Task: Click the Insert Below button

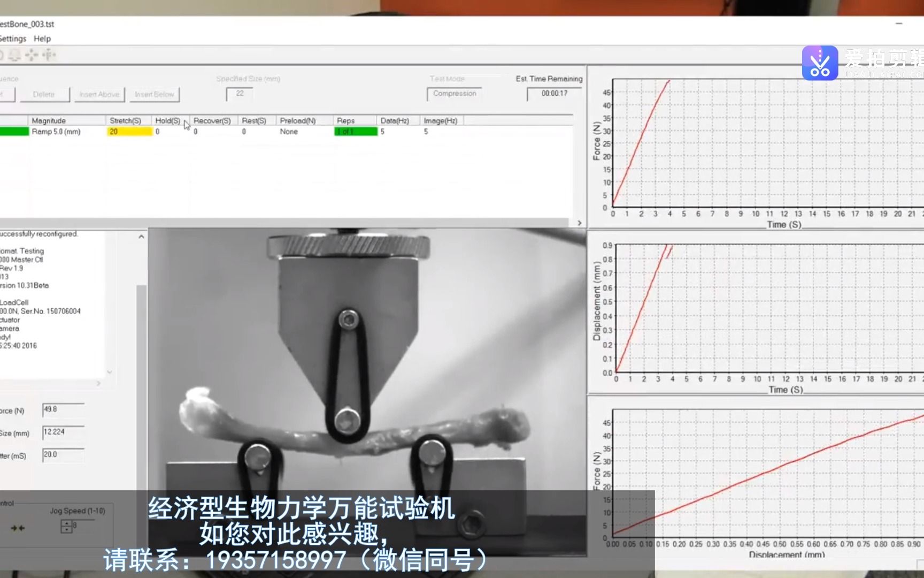Action: point(155,95)
